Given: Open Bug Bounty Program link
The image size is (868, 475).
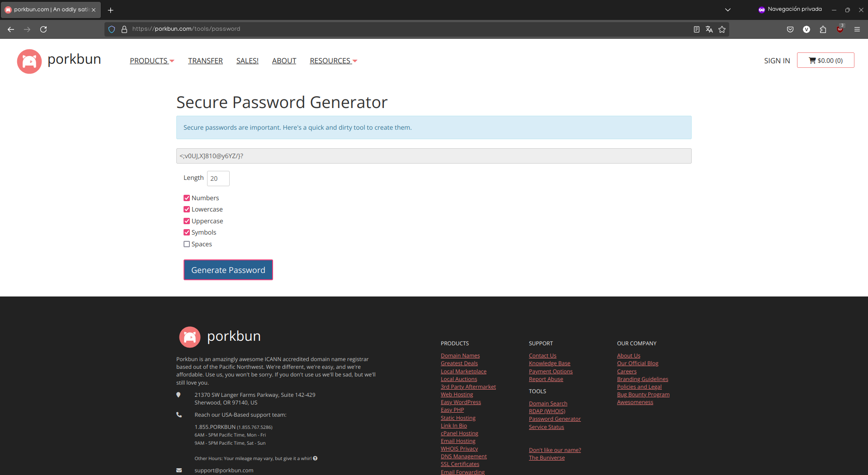Looking at the screenshot, I should 643,395.
